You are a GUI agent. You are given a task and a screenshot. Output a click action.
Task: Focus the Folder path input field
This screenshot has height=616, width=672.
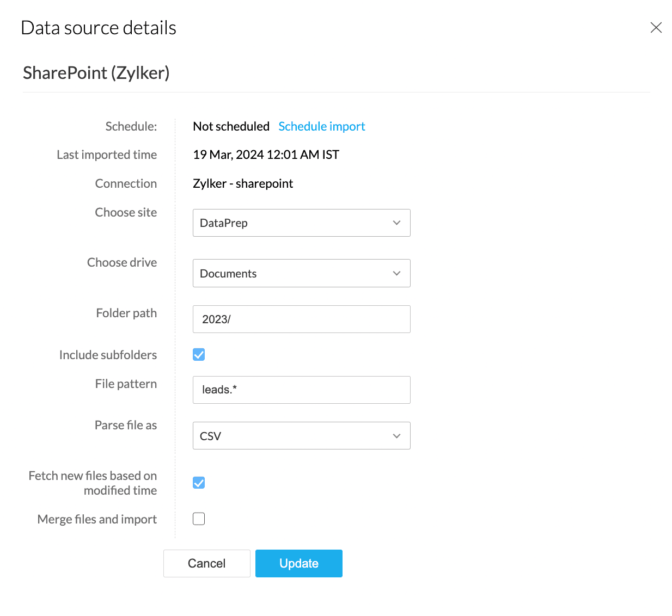click(301, 319)
